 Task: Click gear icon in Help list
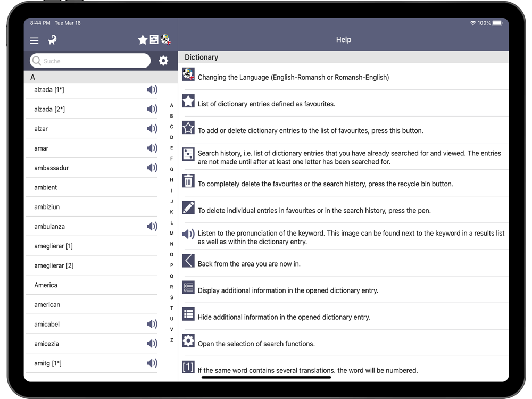coord(188,340)
